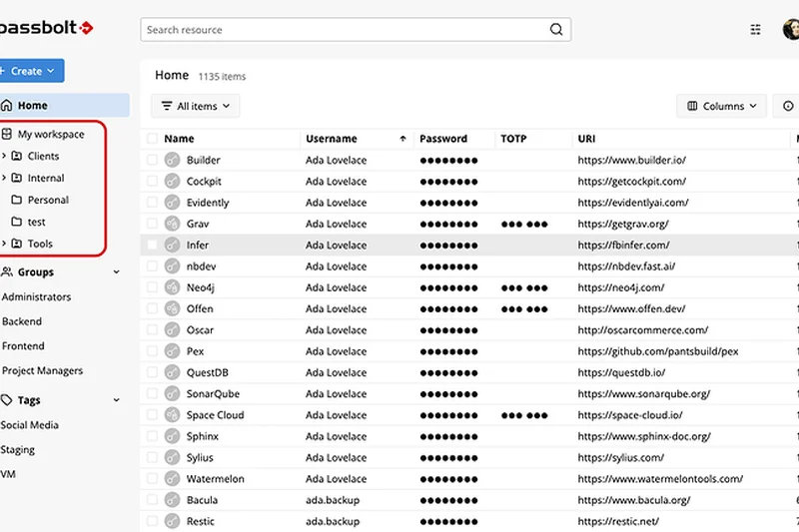Click the My workspace icon

click(7, 134)
